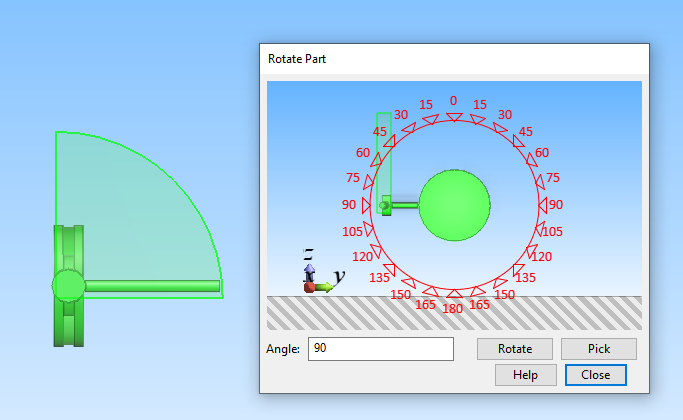Pick 45 degree marker on dial's right half
The width and height of the screenshot is (683, 420).
(x=518, y=142)
